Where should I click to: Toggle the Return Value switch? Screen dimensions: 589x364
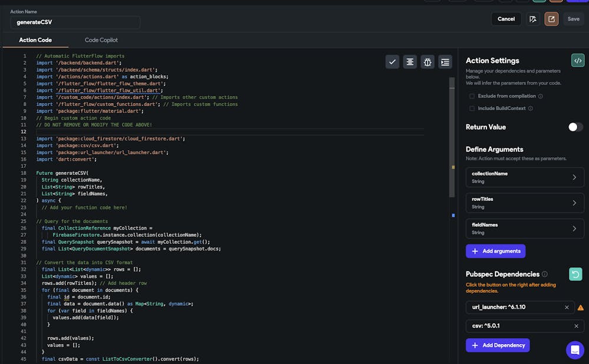575,127
